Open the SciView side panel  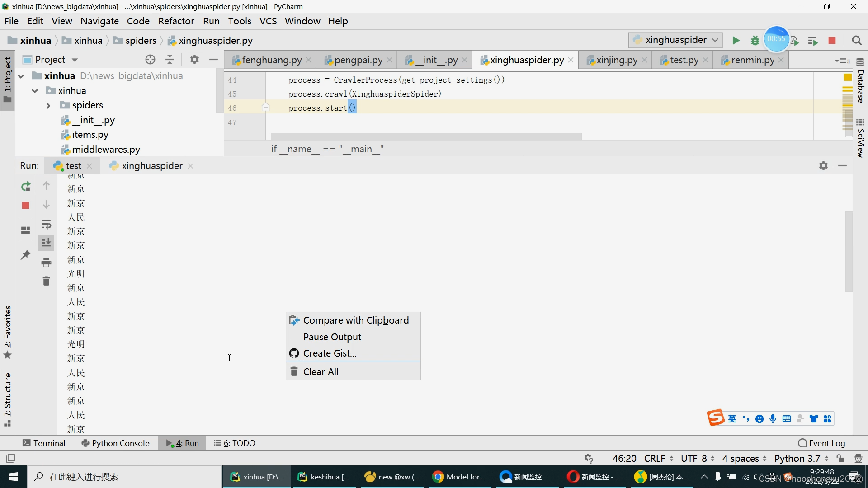tap(860, 138)
